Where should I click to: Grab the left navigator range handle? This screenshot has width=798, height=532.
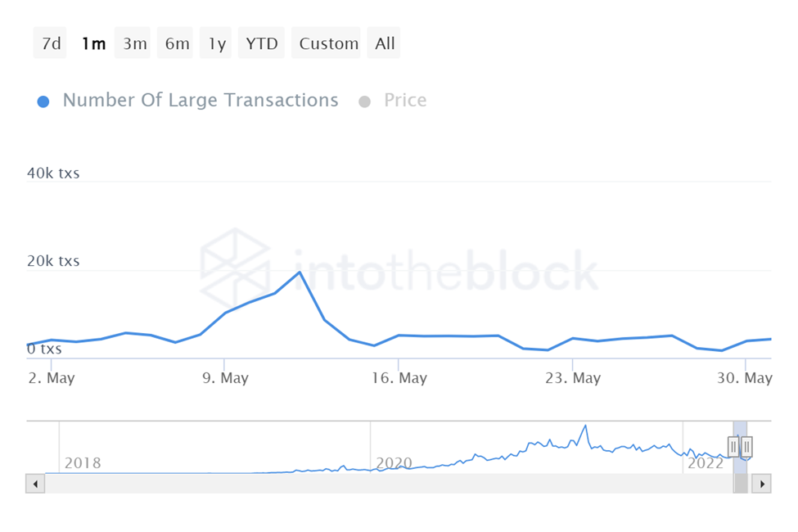click(x=733, y=447)
